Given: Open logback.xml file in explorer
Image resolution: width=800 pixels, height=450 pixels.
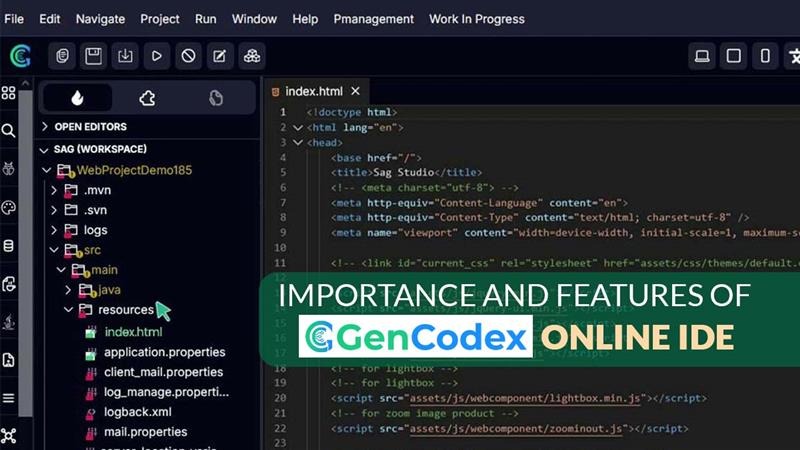Looking at the screenshot, I should tap(137, 412).
